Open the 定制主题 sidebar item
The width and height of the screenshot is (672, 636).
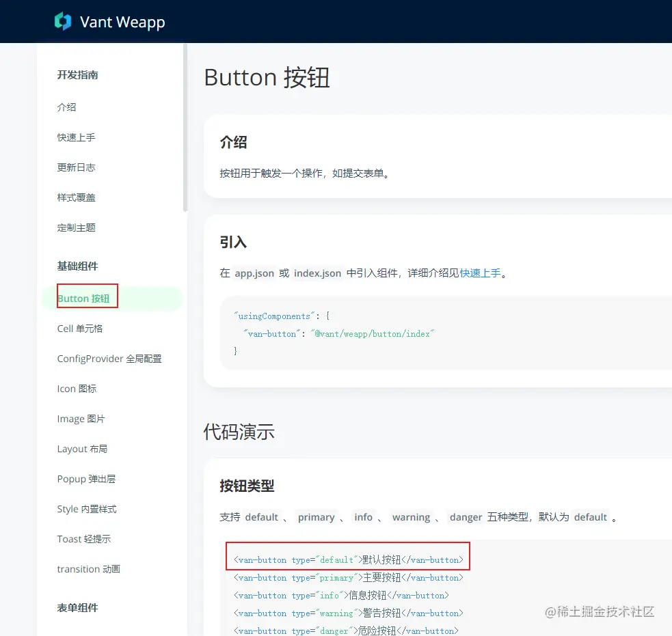pyautogui.click(x=77, y=227)
